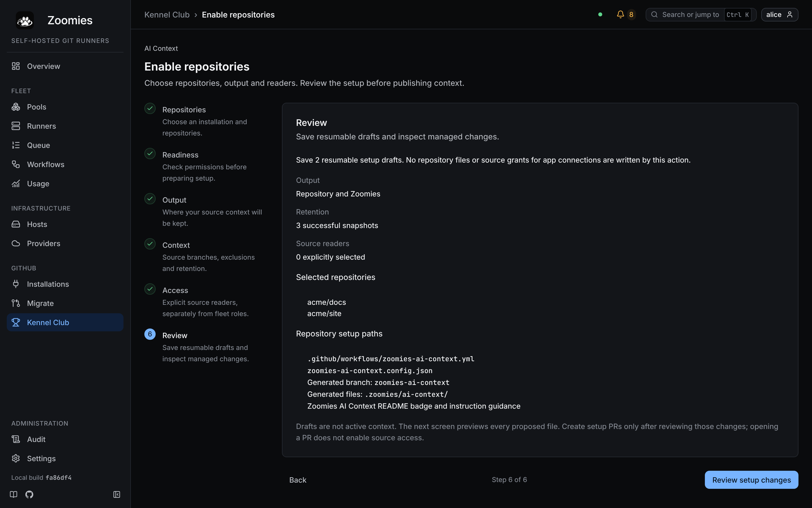The height and width of the screenshot is (508, 812).
Task: Click the green status dot indicator
Action: click(x=600, y=14)
